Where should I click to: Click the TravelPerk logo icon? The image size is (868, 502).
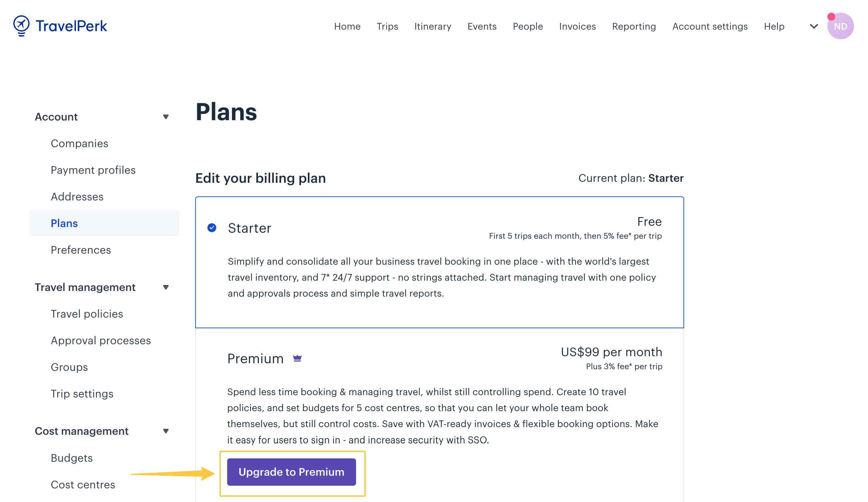tap(21, 26)
